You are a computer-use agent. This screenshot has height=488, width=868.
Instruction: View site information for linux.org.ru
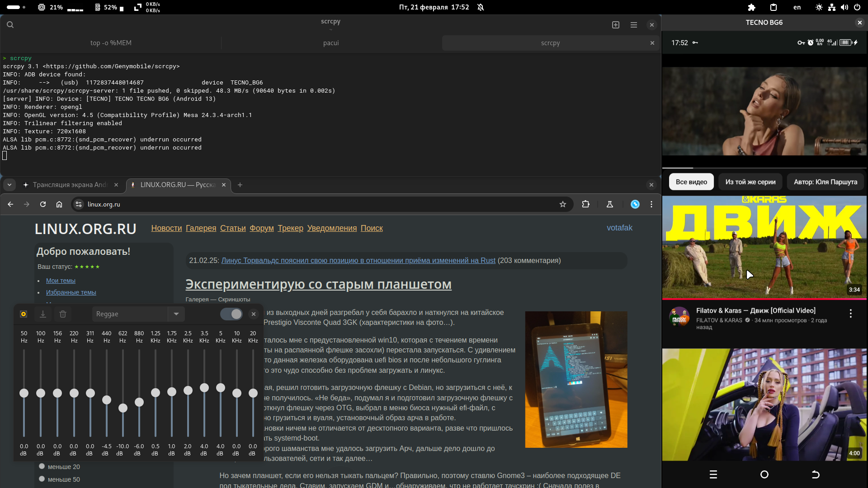(x=79, y=204)
